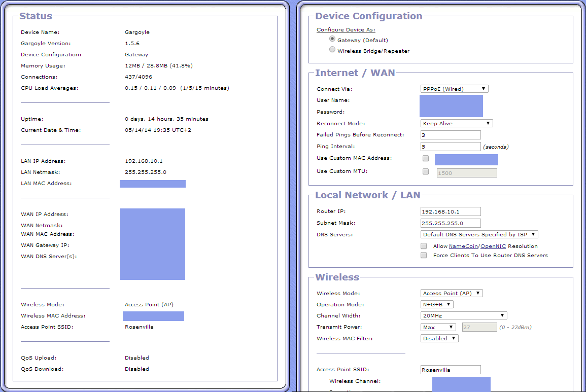This screenshot has height=392, width=586.
Task: Click the Uptime value in Status
Action: (166, 119)
